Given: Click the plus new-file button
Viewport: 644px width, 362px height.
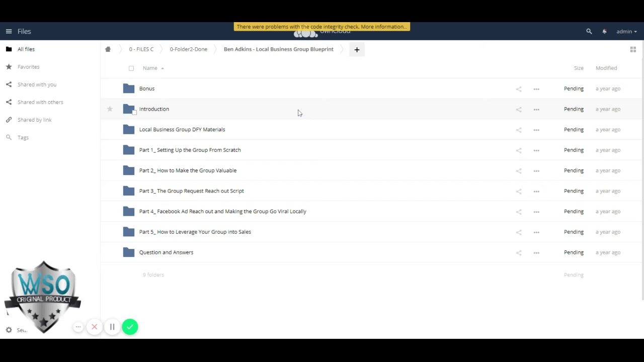Looking at the screenshot, I should tap(357, 49).
